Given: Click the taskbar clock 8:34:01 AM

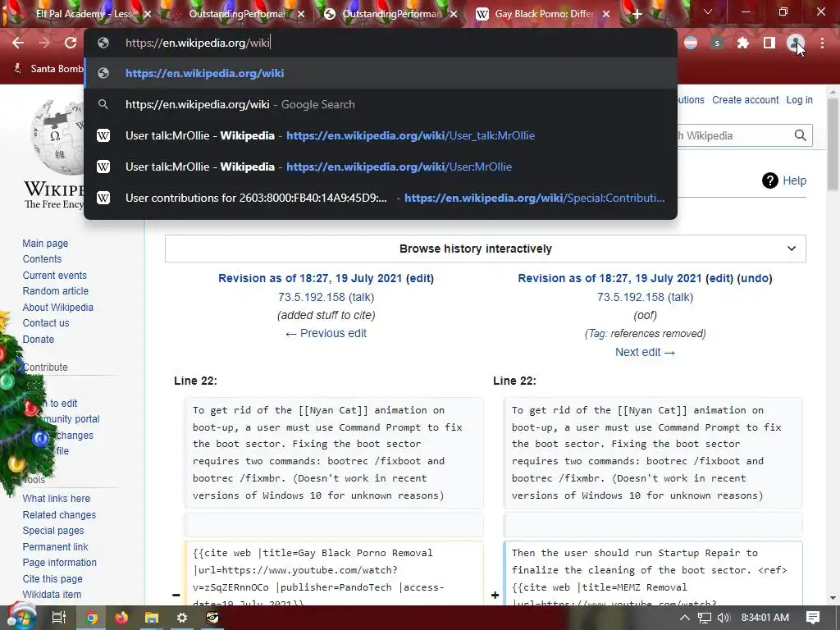Looking at the screenshot, I should point(765,618).
